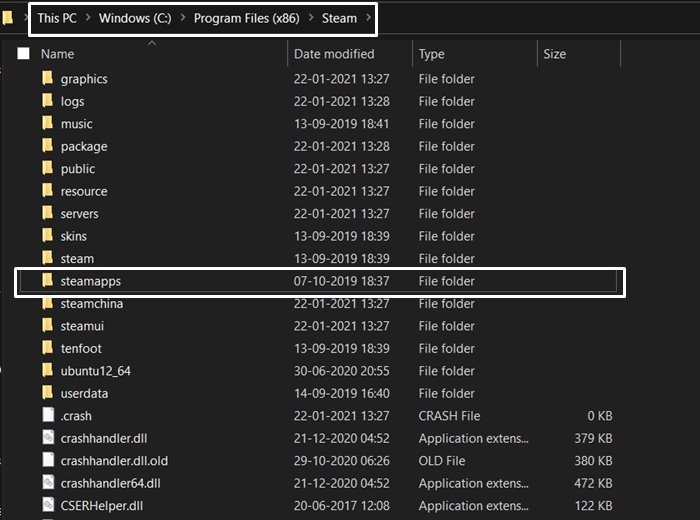The width and height of the screenshot is (700, 520).
Task: Click the package folder icon
Action: pyautogui.click(x=47, y=145)
